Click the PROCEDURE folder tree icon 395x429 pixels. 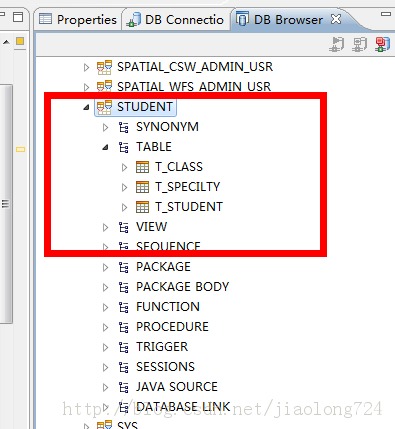[124, 327]
